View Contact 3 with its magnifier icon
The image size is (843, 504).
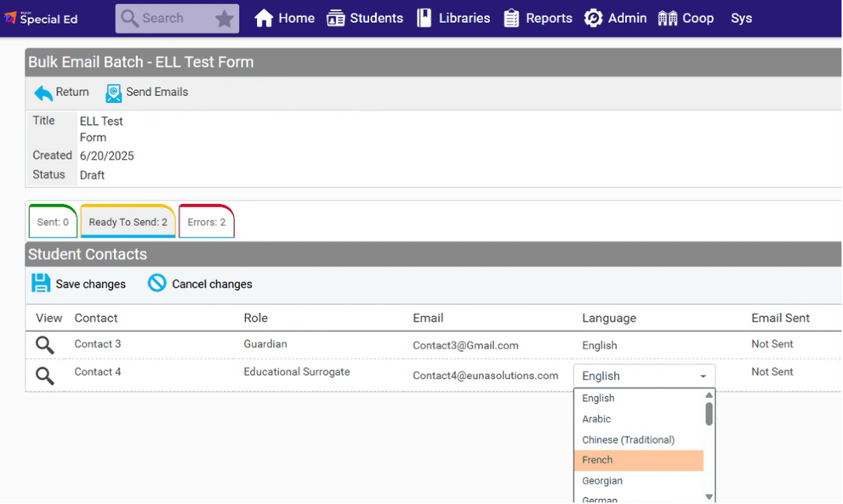[x=44, y=345]
